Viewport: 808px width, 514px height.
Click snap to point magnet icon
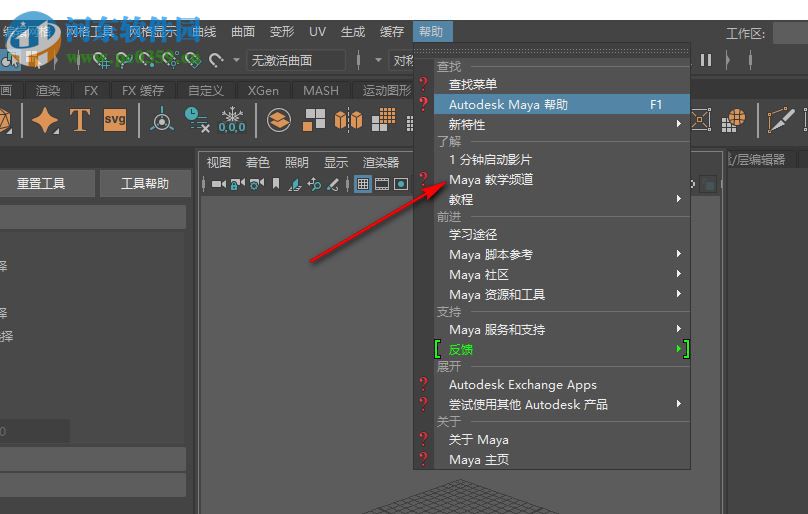[147, 60]
